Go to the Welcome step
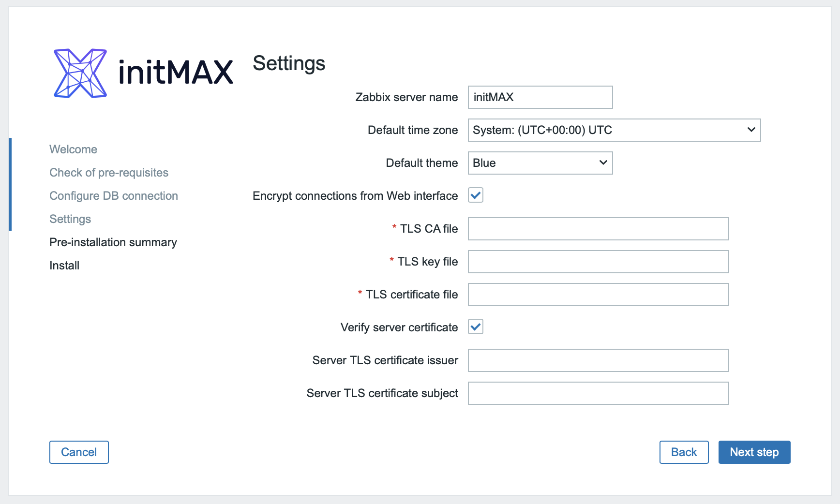The image size is (840, 504). pos(73,149)
